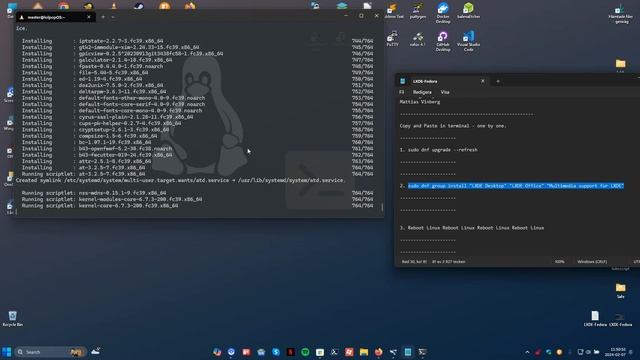Open the Recycle Bin icon
This screenshot has width=640, height=360.
[13, 318]
